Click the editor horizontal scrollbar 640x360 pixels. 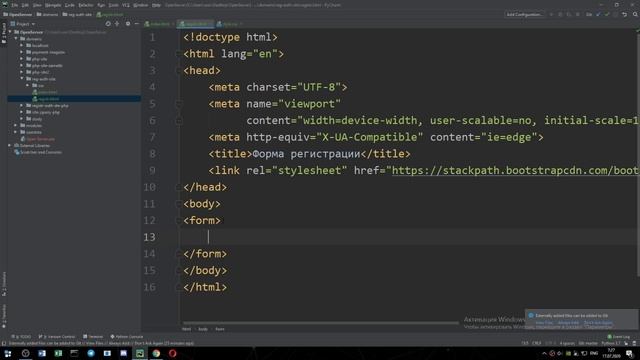(x=321, y=323)
